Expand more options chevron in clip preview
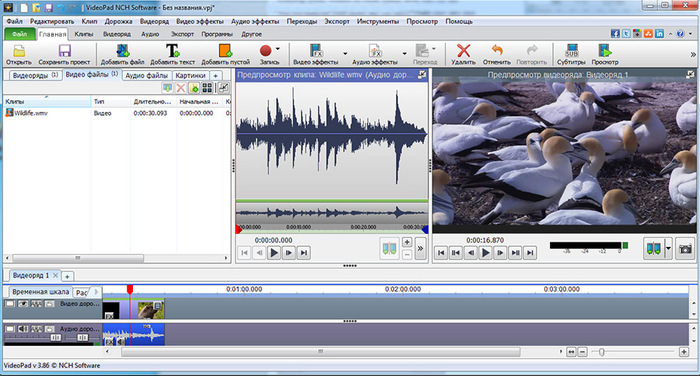The image size is (700, 376). (x=420, y=248)
